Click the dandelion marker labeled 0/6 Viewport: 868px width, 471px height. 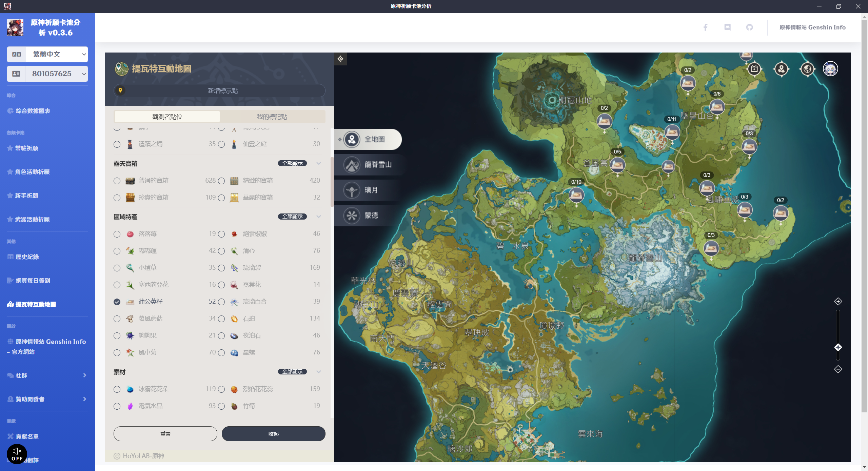(x=717, y=107)
